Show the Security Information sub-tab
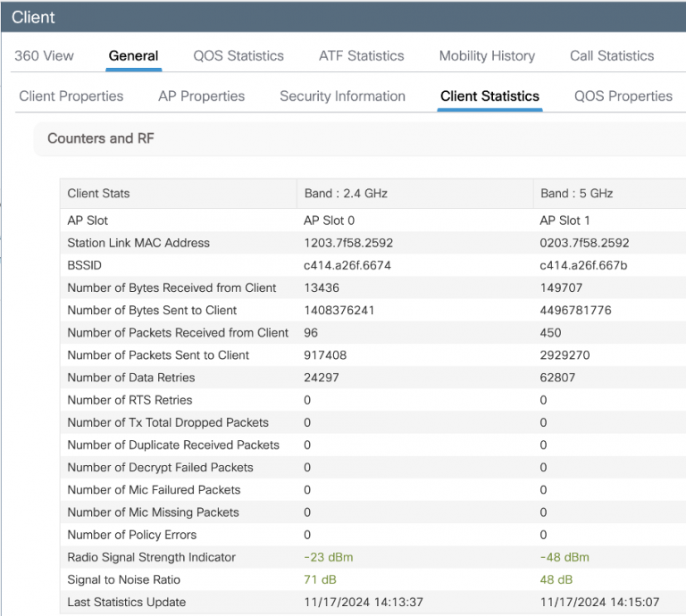The image size is (686, 616). tap(342, 96)
